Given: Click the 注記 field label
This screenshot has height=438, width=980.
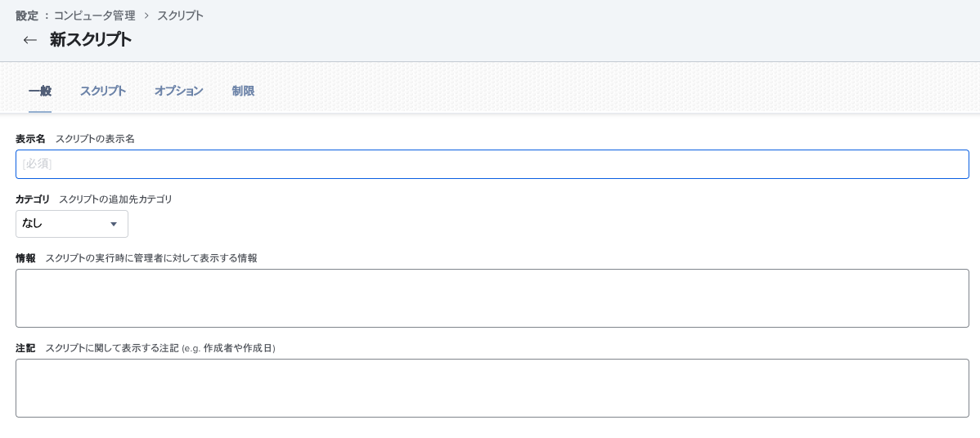Looking at the screenshot, I should coord(25,348).
